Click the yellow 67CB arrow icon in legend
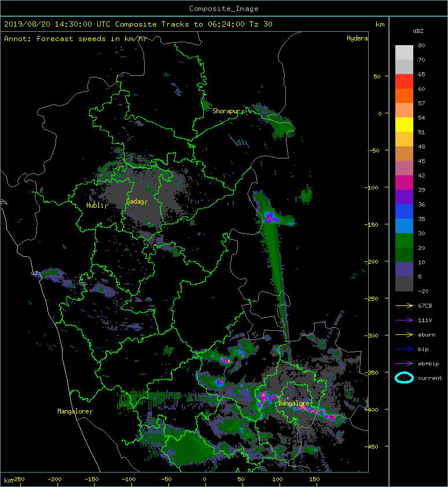This screenshot has height=487, width=448. click(404, 305)
